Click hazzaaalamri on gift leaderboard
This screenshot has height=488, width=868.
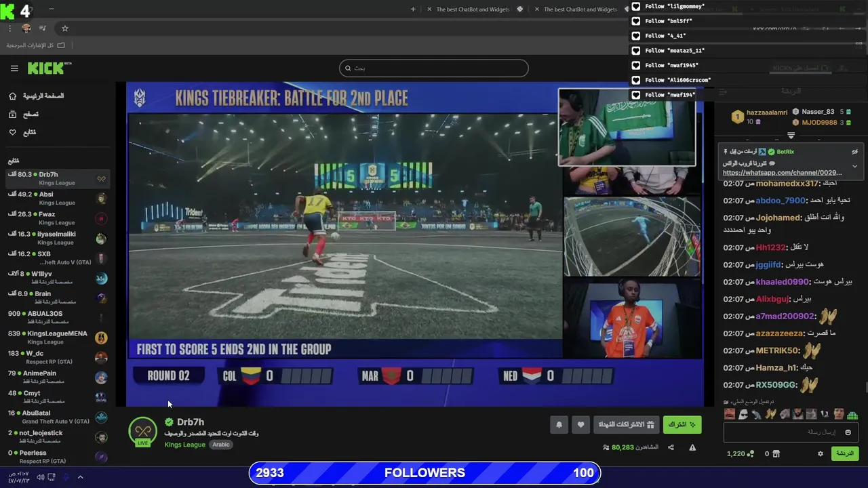(767, 113)
